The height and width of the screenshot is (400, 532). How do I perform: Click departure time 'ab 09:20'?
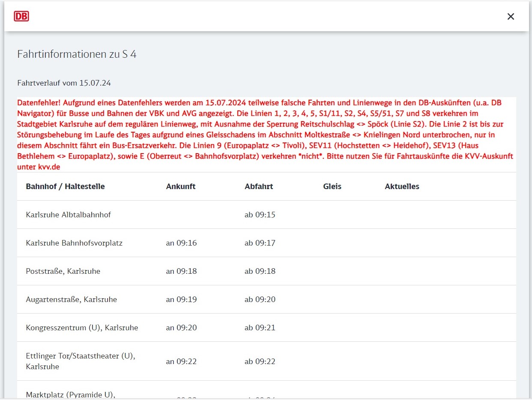tap(260, 299)
